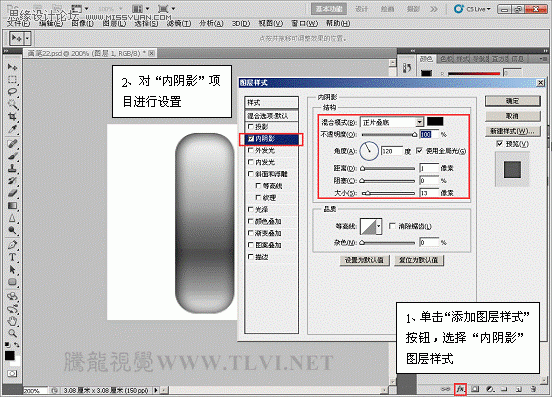Click the add layer style fx icon
This screenshot has height=397, width=552.
(x=460, y=389)
